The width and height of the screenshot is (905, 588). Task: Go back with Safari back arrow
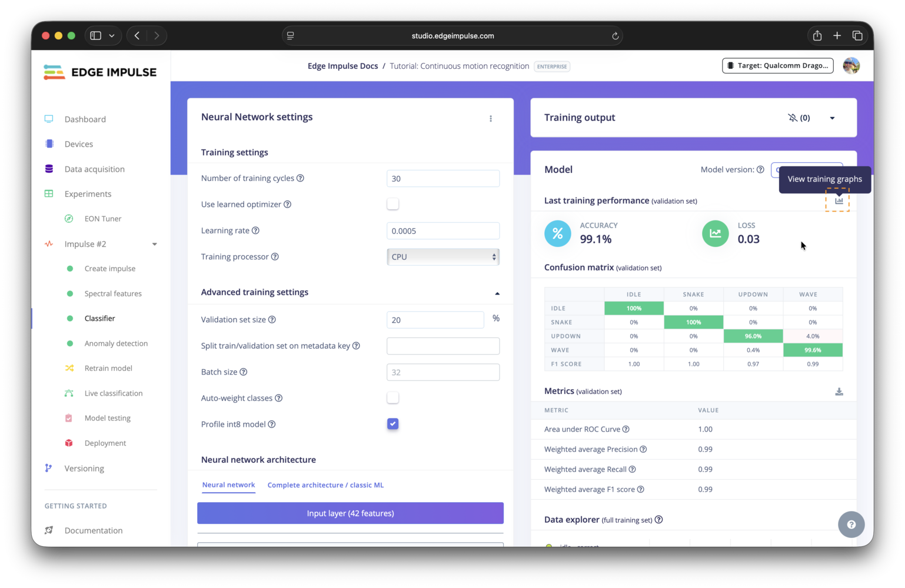coord(137,36)
